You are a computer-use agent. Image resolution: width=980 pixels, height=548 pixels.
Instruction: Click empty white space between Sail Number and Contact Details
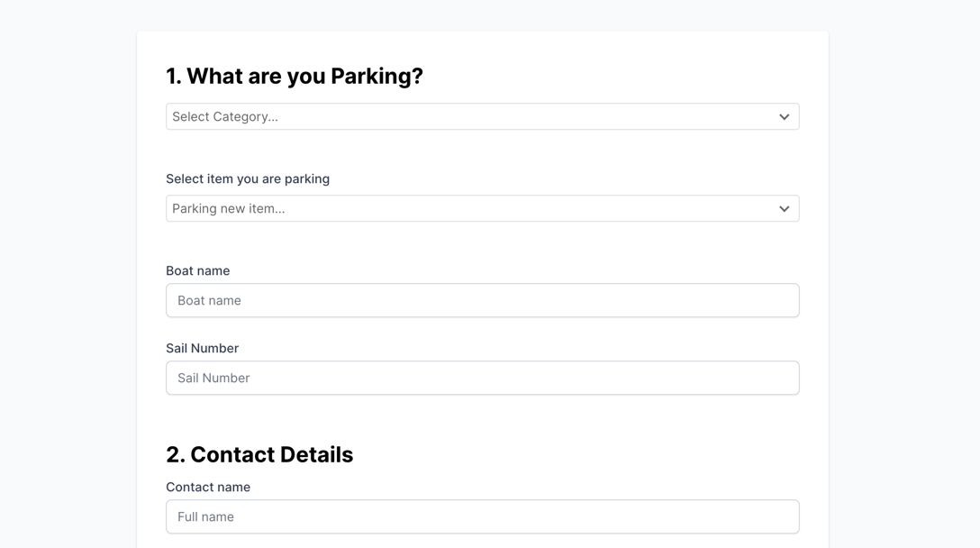click(x=482, y=417)
